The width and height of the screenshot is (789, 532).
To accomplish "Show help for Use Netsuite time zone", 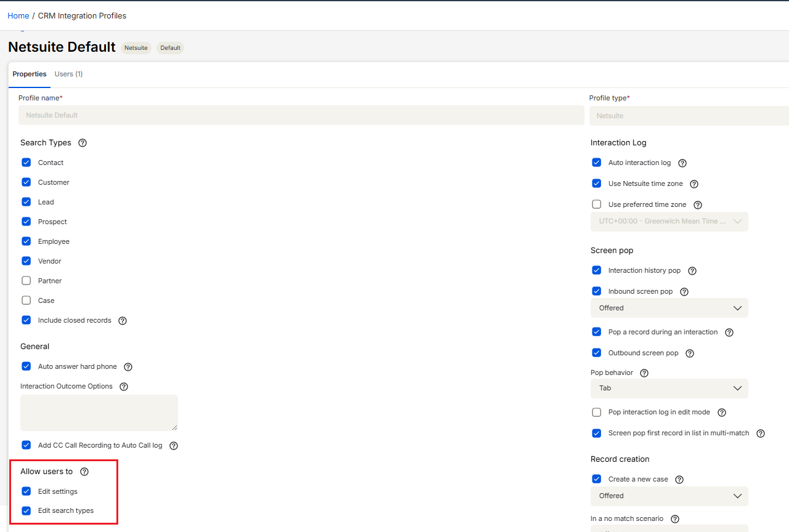I will pos(694,184).
